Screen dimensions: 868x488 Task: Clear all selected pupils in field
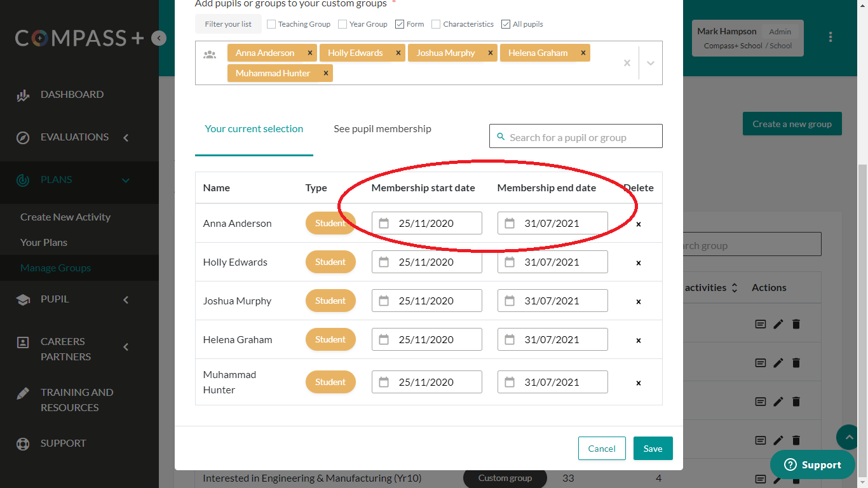[x=627, y=63]
